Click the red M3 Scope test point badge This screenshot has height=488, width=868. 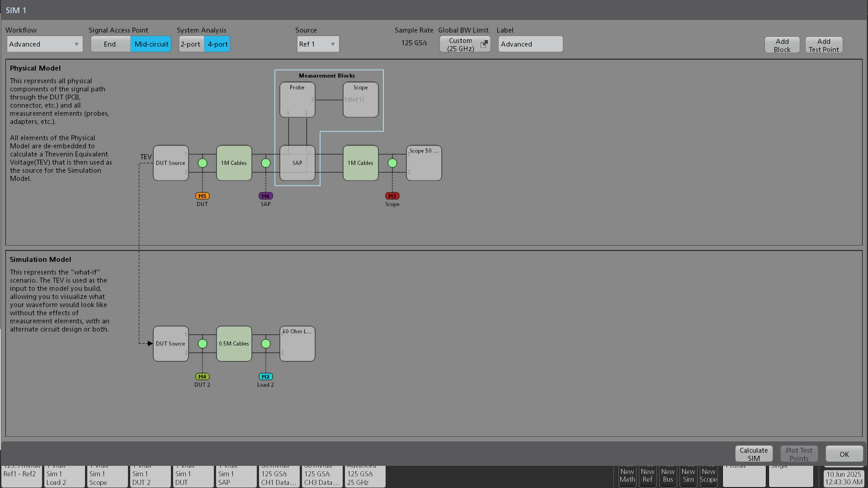tap(392, 196)
